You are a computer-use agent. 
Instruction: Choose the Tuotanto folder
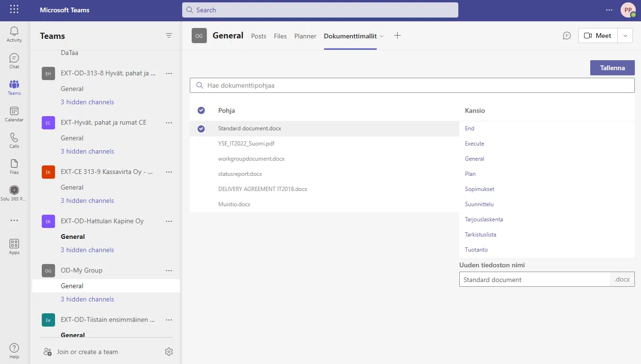[476, 250]
